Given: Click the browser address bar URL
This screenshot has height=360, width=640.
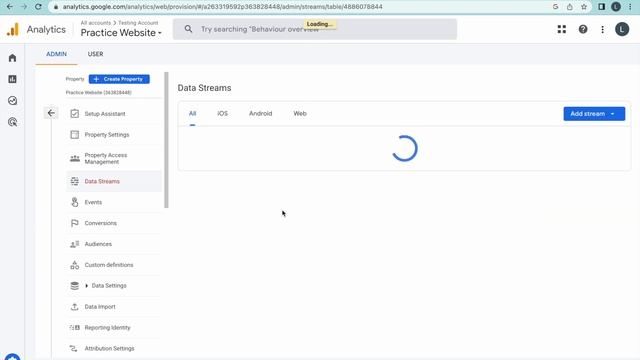Looking at the screenshot, I should [x=222, y=7].
